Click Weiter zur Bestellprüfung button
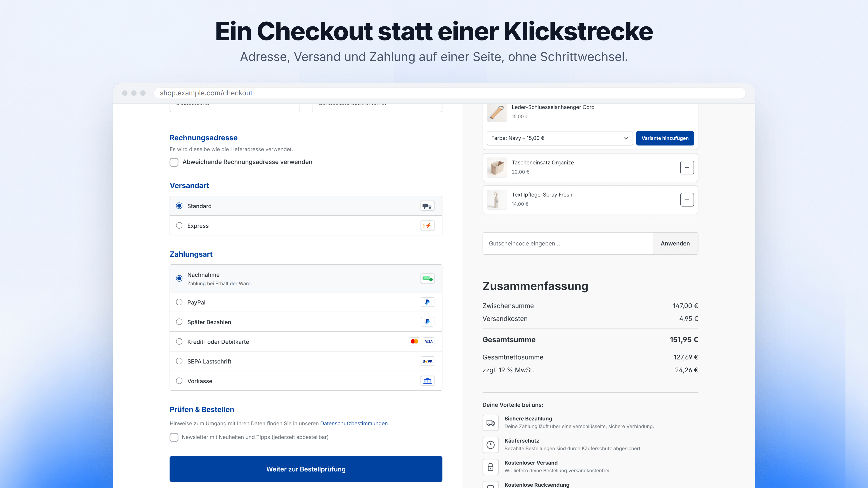 point(306,469)
